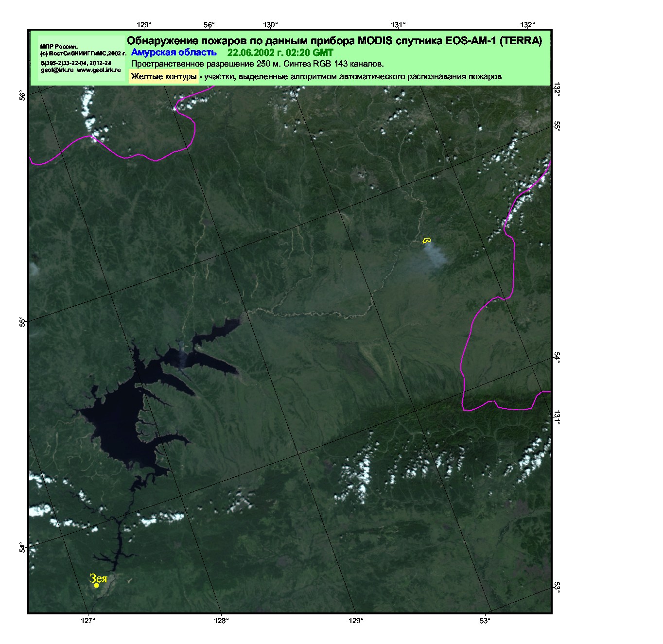663x644 pixels.
Task: Click the 131° label on the right axis
Action: point(557,418)
